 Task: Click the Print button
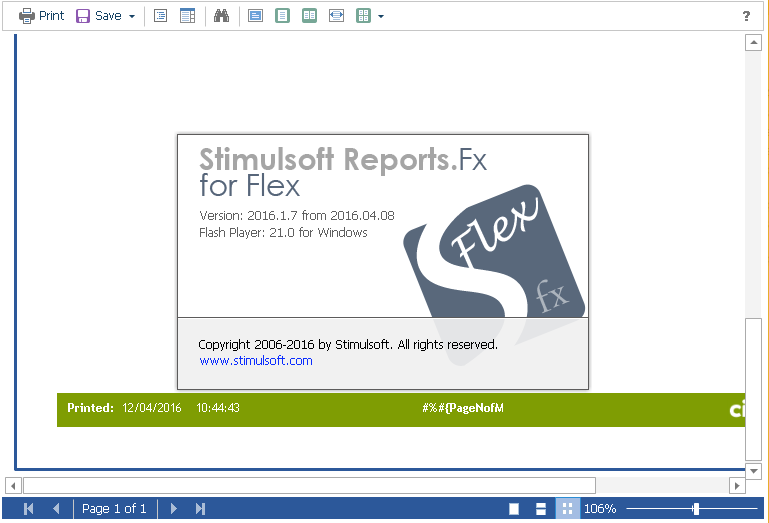click(41, 16)
